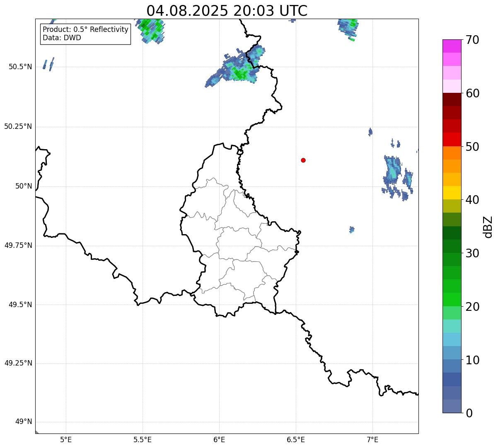Click the Product: 0.5° Reflectivity text
The width and height of the screenshot is (498, 448).
coord(85,30)
